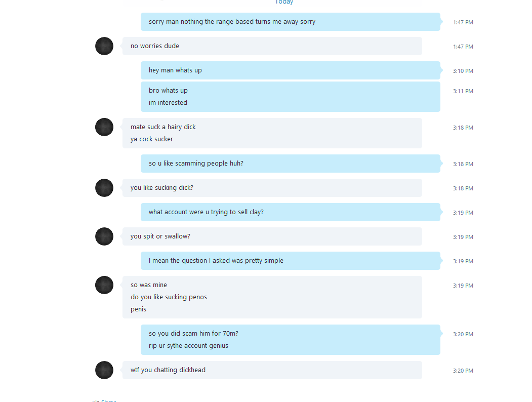Open avatar beside "wtf you chatting" message
Image resolution: width=532 pixels, height=402 pixels.
tap(104, 370)
